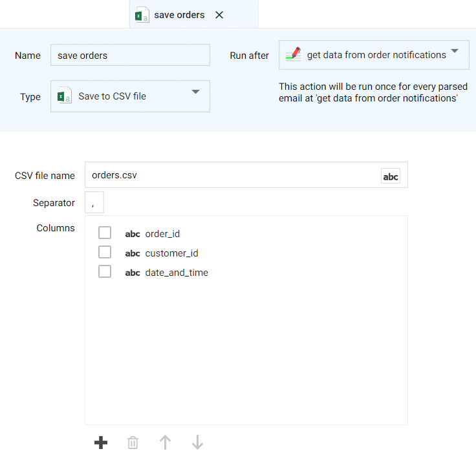Check the date_and_time column checkbox

point(105,272)
